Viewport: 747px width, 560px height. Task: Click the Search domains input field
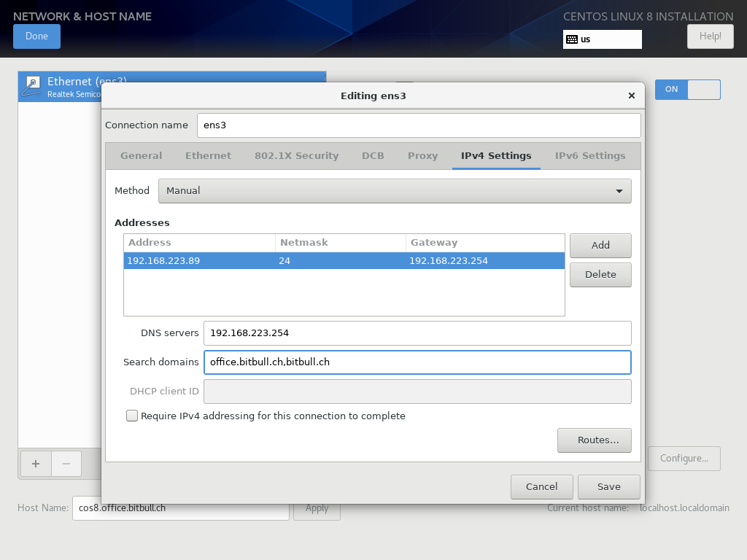(417, 362)
